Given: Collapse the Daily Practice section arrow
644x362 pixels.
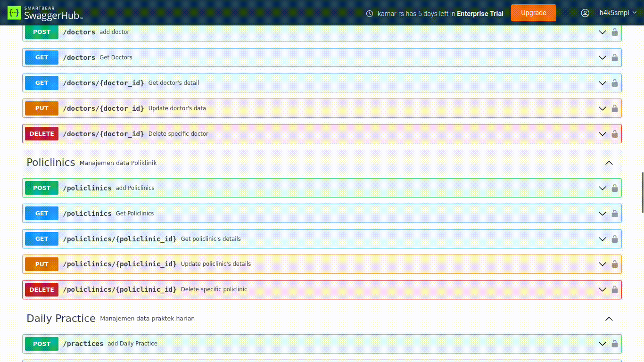Looking at the screenshot, I should coord(609,319).
